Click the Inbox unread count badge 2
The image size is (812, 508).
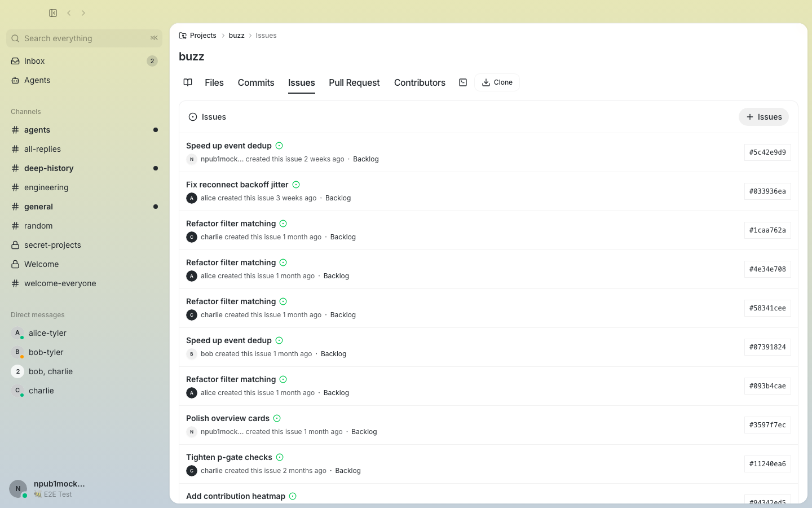[152, 61]
